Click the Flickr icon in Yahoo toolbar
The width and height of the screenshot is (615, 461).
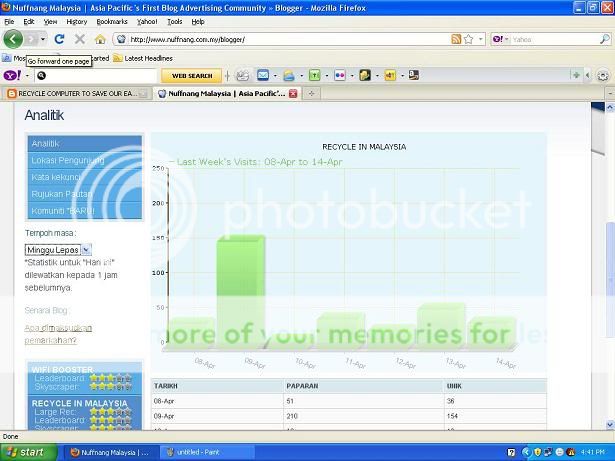[x=340, y=75]
